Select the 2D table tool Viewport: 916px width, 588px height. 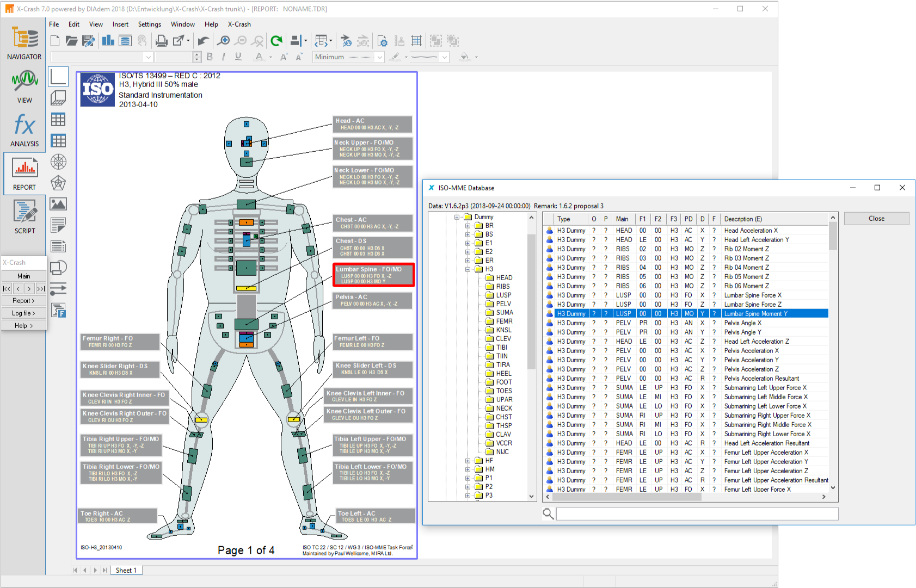coord(58,119)
